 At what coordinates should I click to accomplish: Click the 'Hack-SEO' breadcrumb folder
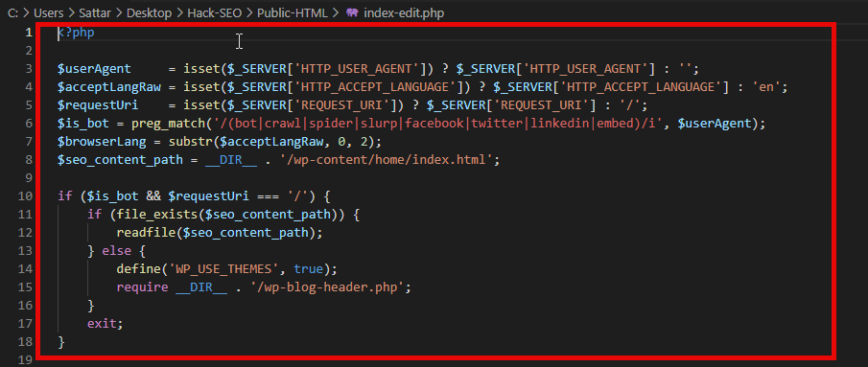point(214,12)
